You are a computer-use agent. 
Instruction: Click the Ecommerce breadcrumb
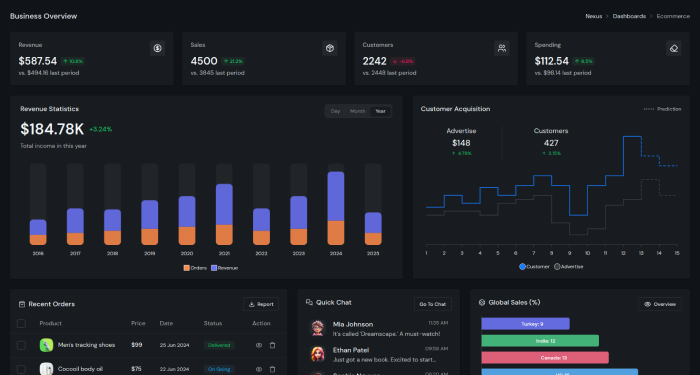point(673,16)
